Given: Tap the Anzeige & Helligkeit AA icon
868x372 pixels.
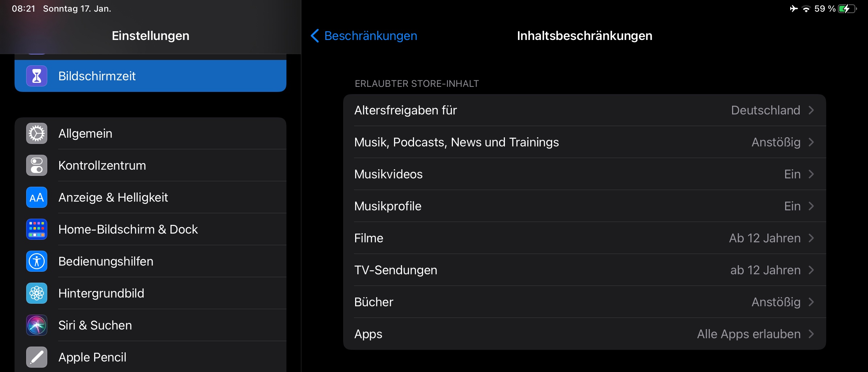Looking at the screenshot, I should coord(37,197).
